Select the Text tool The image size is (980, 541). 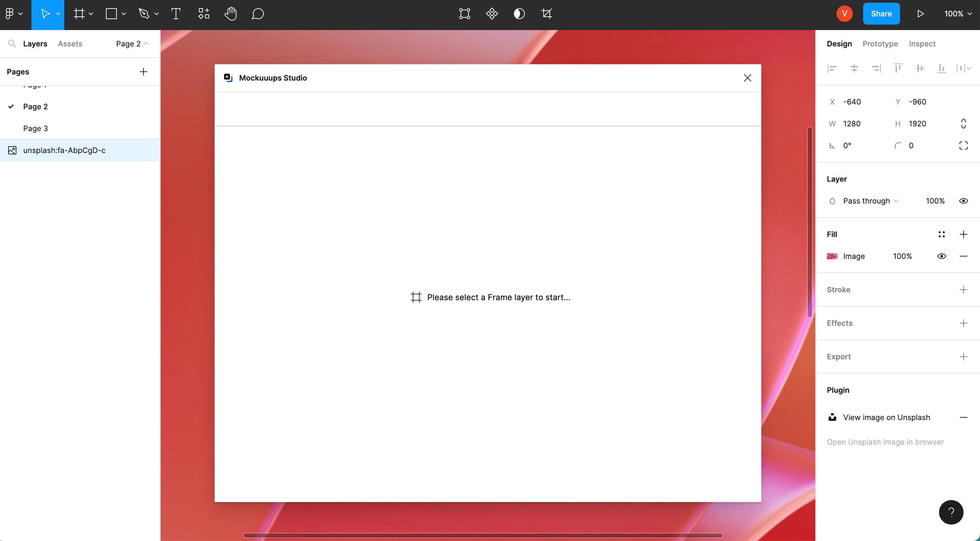click(176, 14)
